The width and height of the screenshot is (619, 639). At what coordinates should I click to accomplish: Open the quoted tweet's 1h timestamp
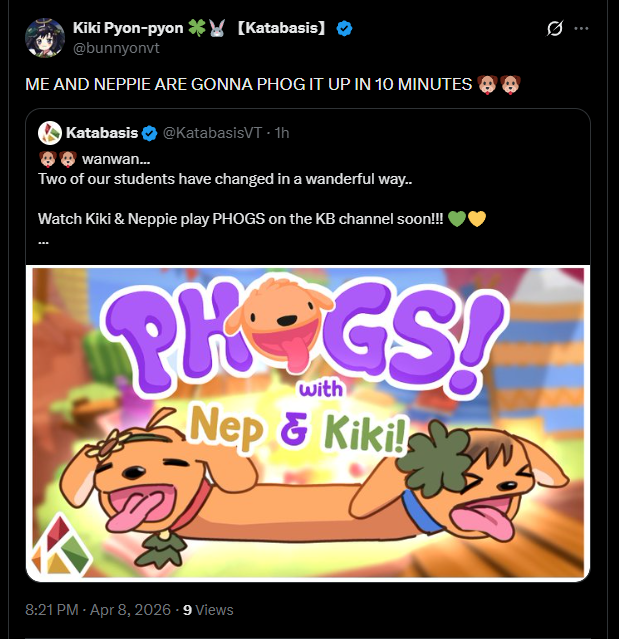click(282, 133)
